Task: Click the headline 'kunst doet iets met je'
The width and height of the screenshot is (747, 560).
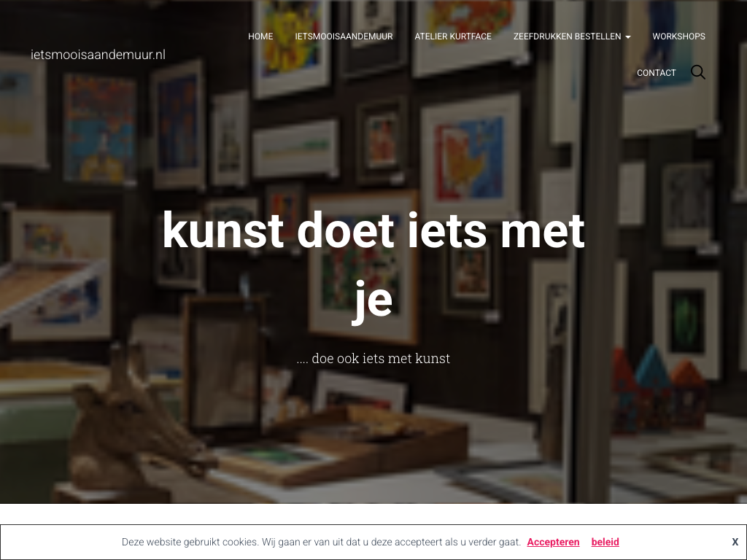Action: coord(373,265)
